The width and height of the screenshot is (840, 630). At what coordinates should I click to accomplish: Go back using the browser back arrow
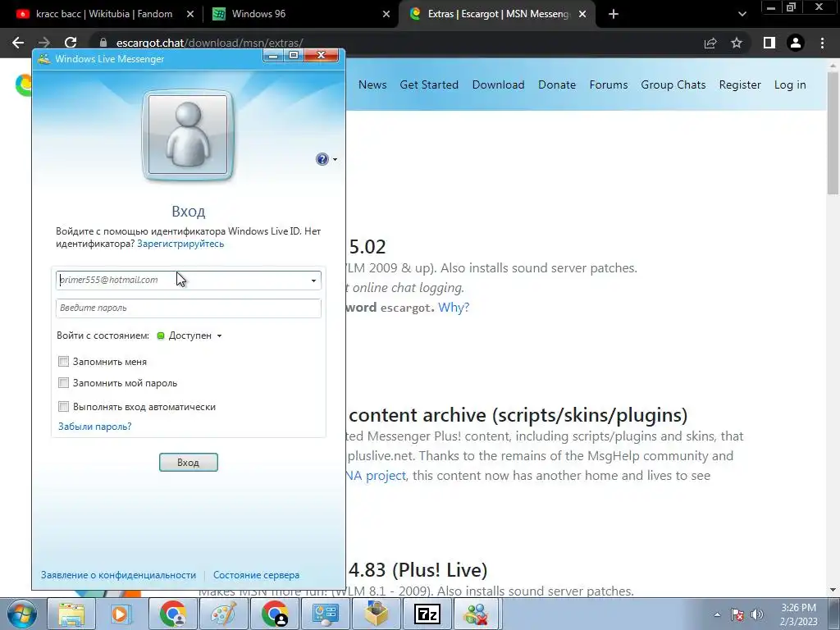tap(18, 43)
